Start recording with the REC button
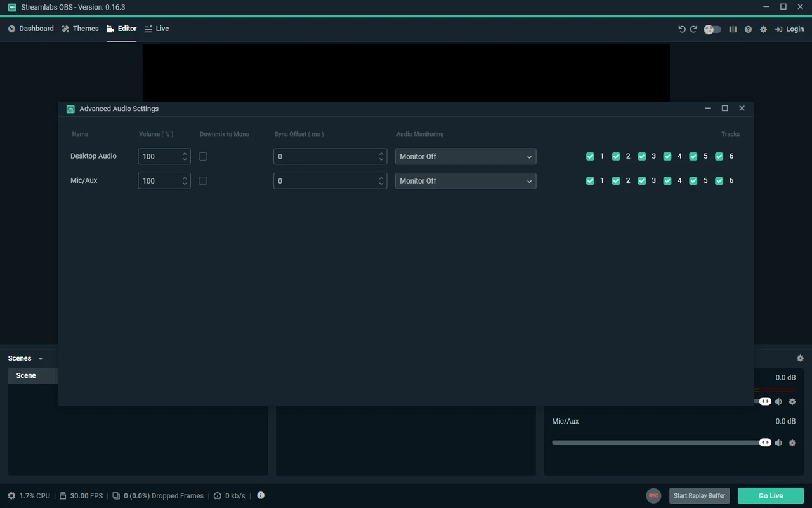Viewport: 812px width, 508px height. (x=653, y=496)
